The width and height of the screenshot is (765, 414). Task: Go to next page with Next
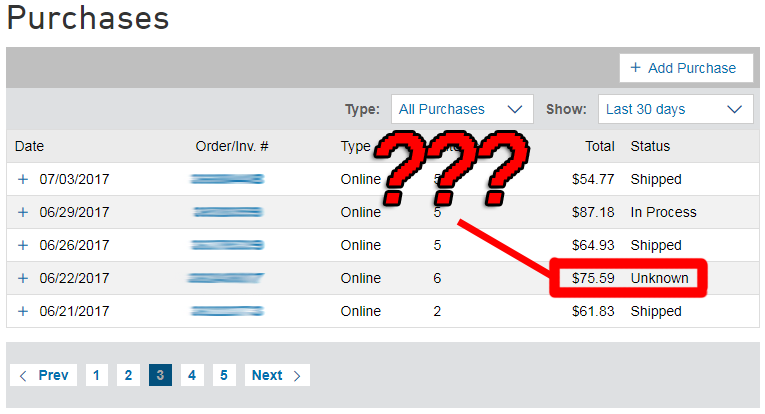[276, 376]
